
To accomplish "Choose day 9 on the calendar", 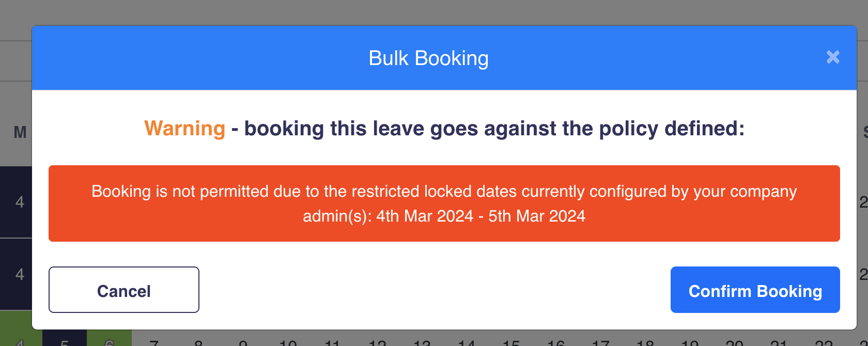I will [x=243, y=342].
